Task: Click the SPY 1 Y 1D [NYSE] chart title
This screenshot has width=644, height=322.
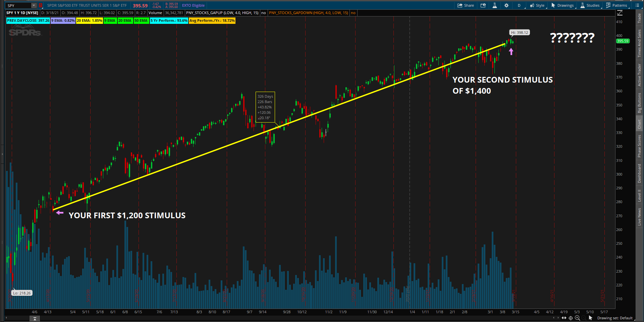Action: click(22, 13)
